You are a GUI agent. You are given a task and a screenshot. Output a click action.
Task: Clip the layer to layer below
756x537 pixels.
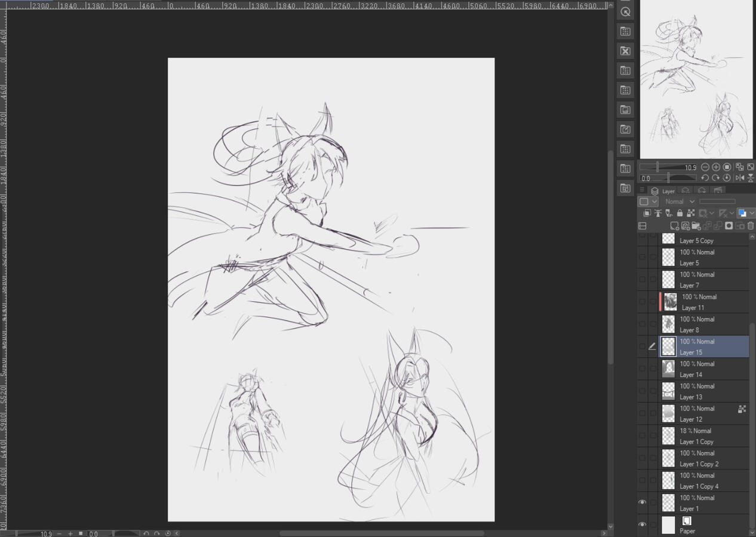tap(648, 213)
